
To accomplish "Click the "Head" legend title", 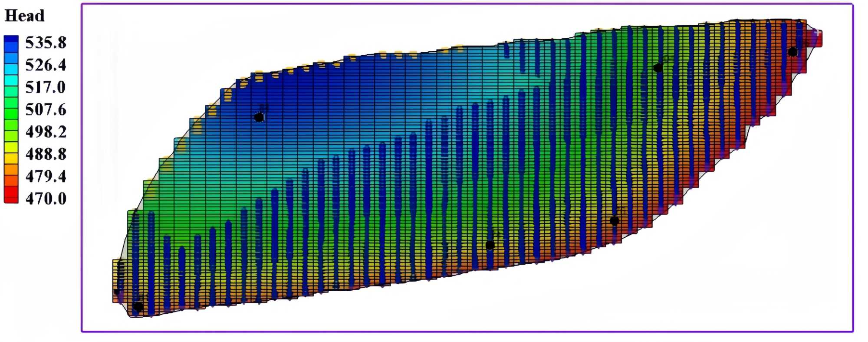I will coord(25,16).
